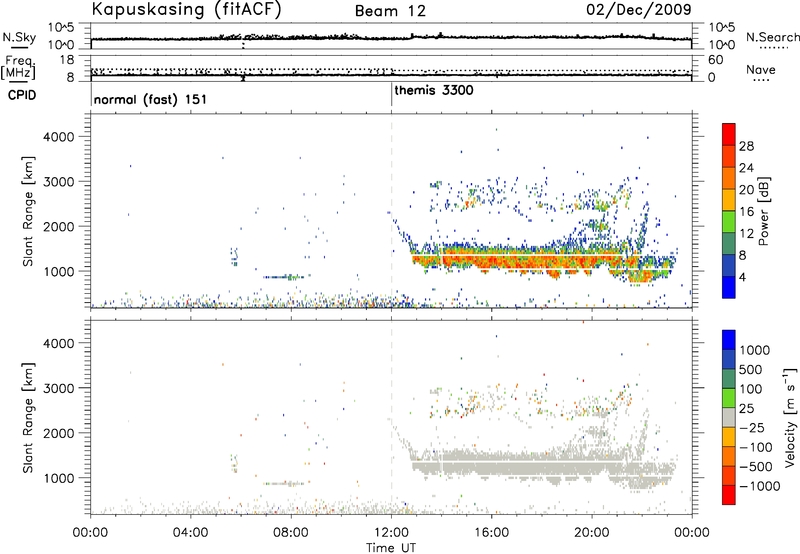Click the '-1000' value on Velocity colorbar
This screenshot has height=554, width=800.
760,486
